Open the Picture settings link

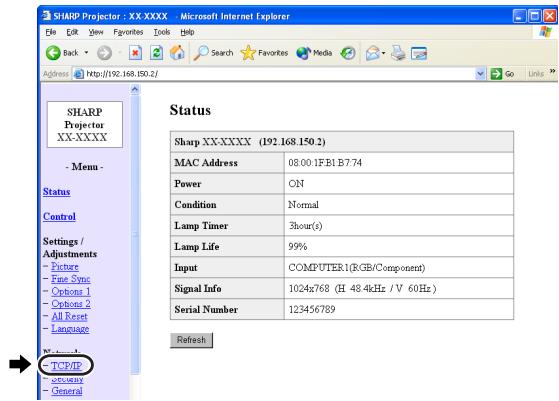pyautogui.click(x=65, y=266)
